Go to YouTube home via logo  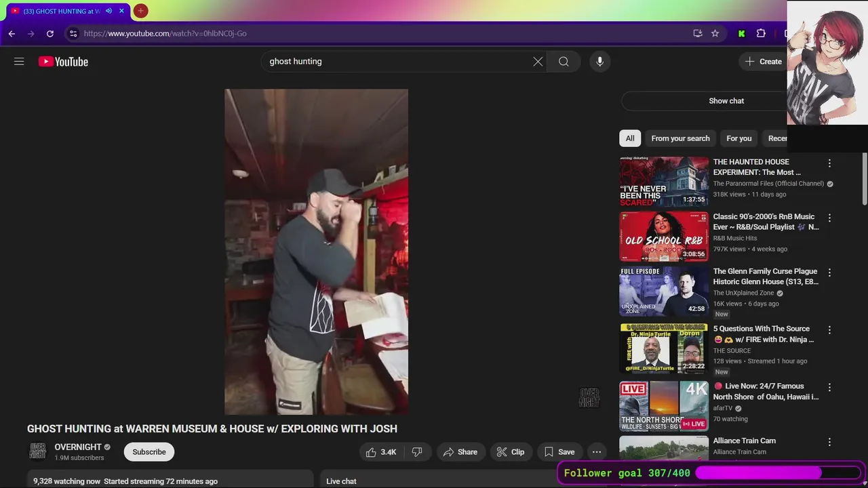(63, 62)
